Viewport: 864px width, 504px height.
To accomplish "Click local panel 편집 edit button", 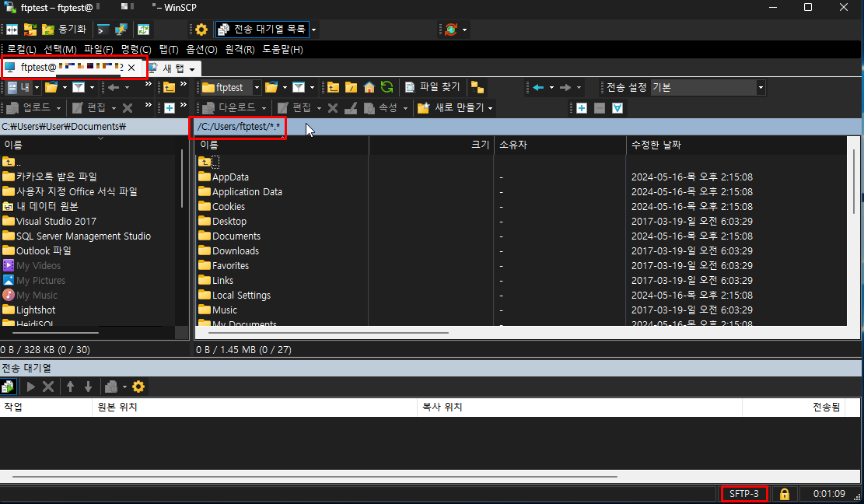I will coord(89,108).
